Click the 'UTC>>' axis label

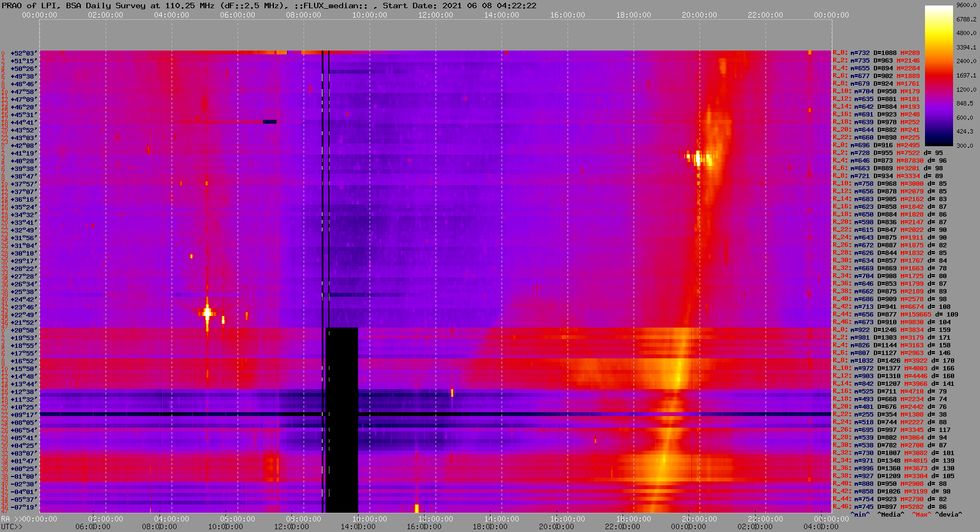click(x=12, y=527)
